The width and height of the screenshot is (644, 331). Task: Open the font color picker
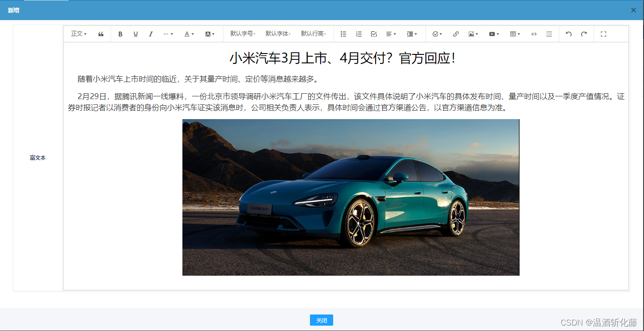[189, 34]
